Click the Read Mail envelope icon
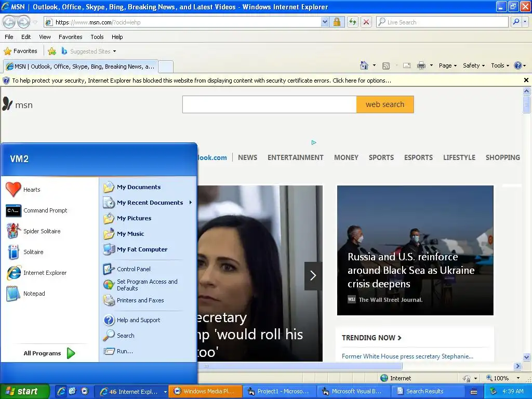 [x=407, y=65]
